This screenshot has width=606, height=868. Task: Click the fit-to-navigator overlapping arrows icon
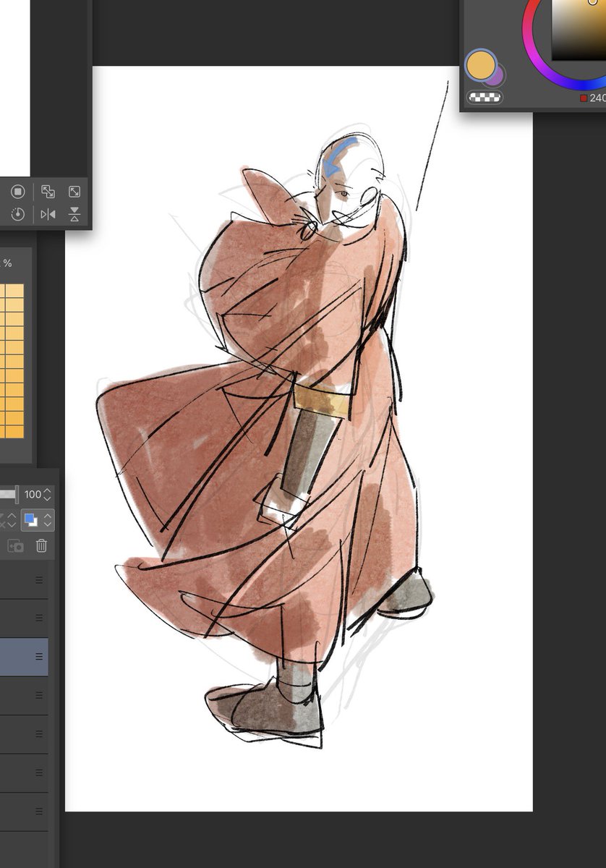point(48,192)
